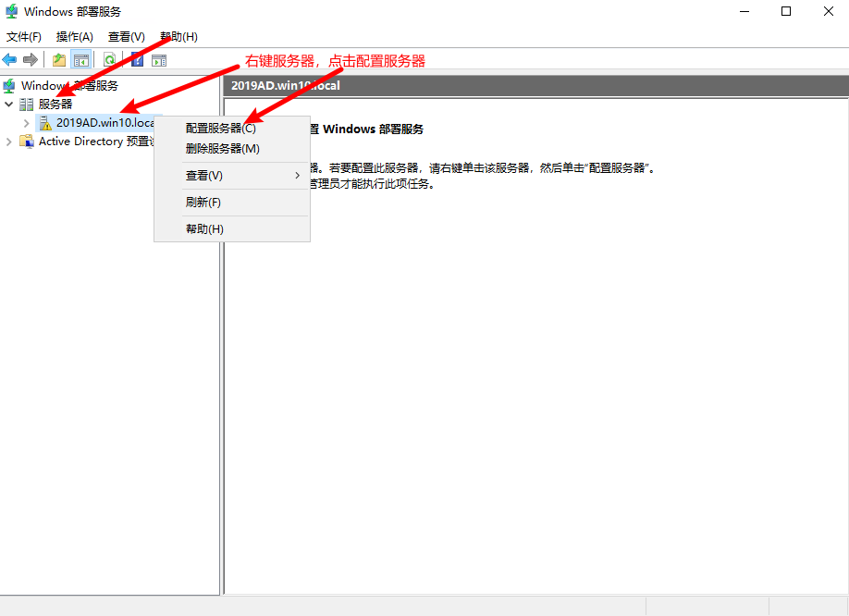
Task: Select 配置服务器(C) in context menu
Action: tap(220, 129)
